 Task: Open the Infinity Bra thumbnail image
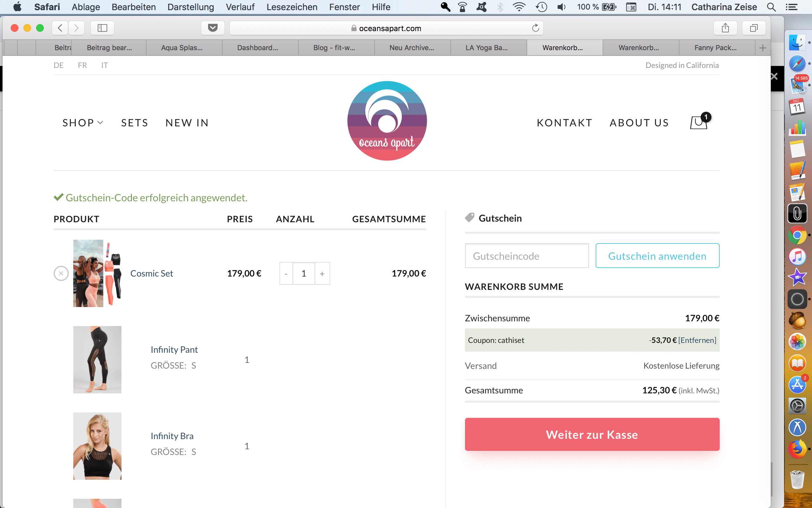tap(97, 446)
